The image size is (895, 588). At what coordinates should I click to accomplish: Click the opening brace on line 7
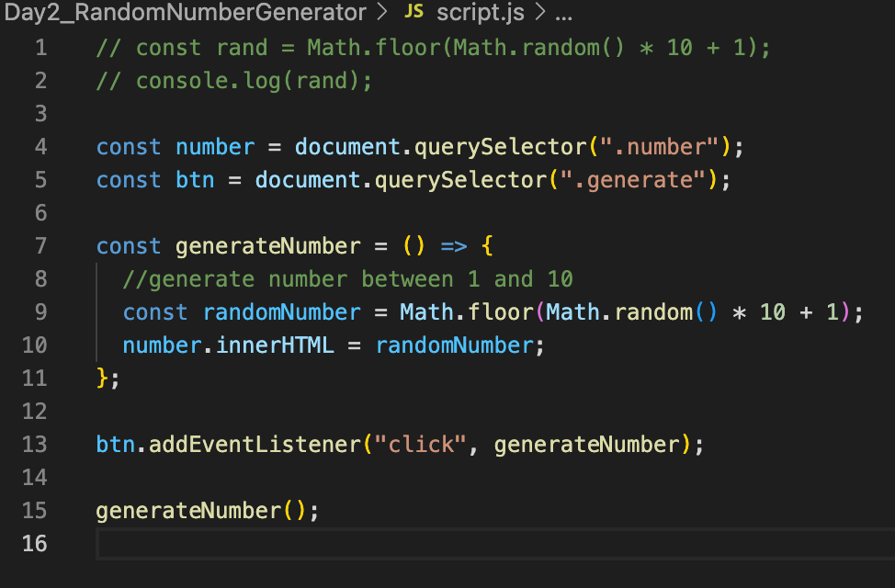click(487, 246)
